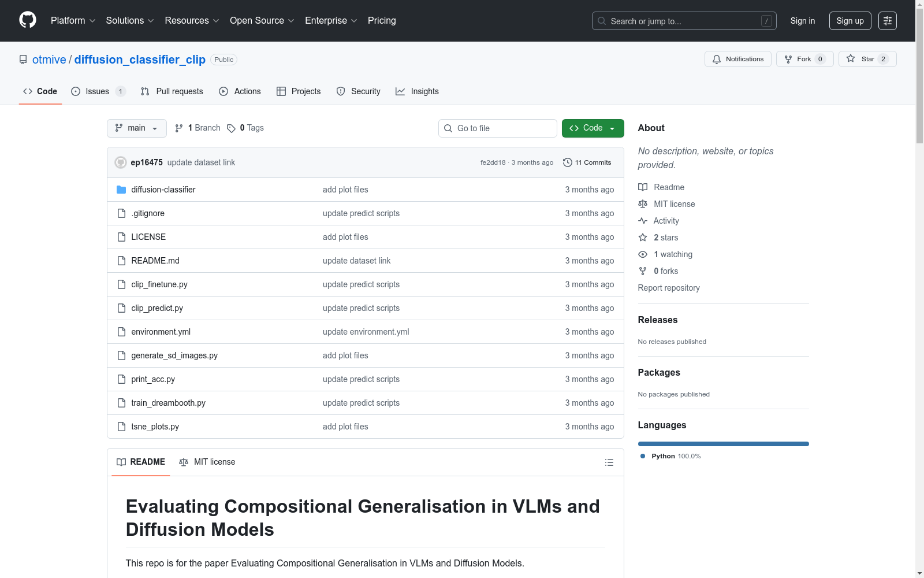The height and width of the screenshot is (578, 924).
Task: Open the otmive owner profile link
Action: point(49,60)
